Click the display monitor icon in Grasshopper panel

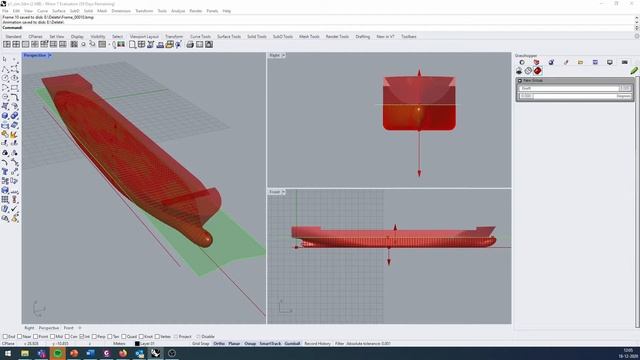(x=610, y=62)
